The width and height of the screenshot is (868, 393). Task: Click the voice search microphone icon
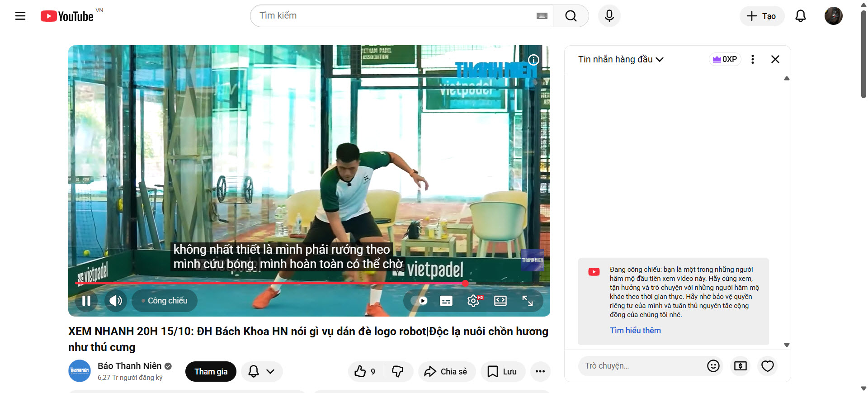(609, 16)
